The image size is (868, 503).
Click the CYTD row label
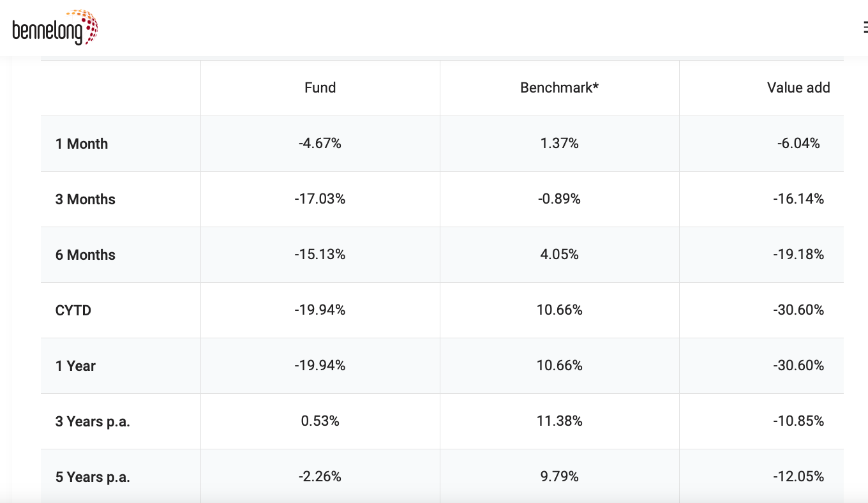click(x=73, y=310)
